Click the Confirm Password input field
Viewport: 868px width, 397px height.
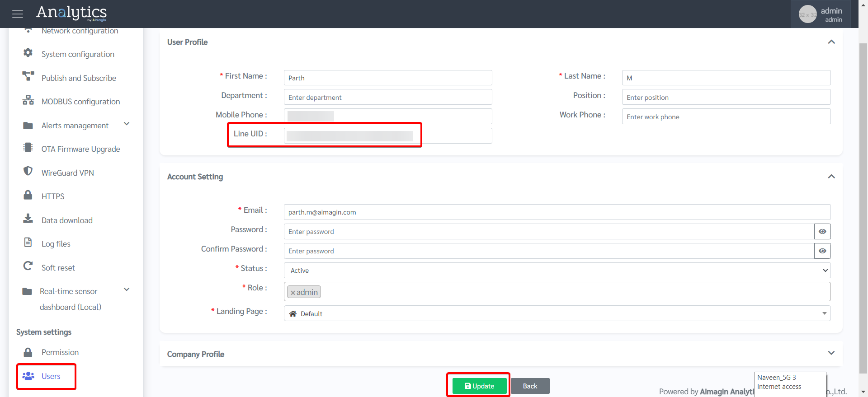(549, 251)
